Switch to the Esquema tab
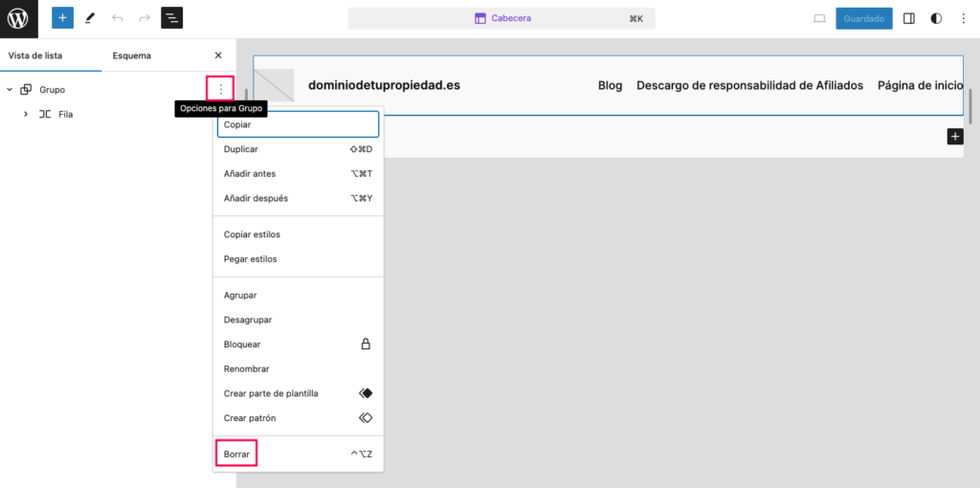980x488 pixels. tap(132, 55)
